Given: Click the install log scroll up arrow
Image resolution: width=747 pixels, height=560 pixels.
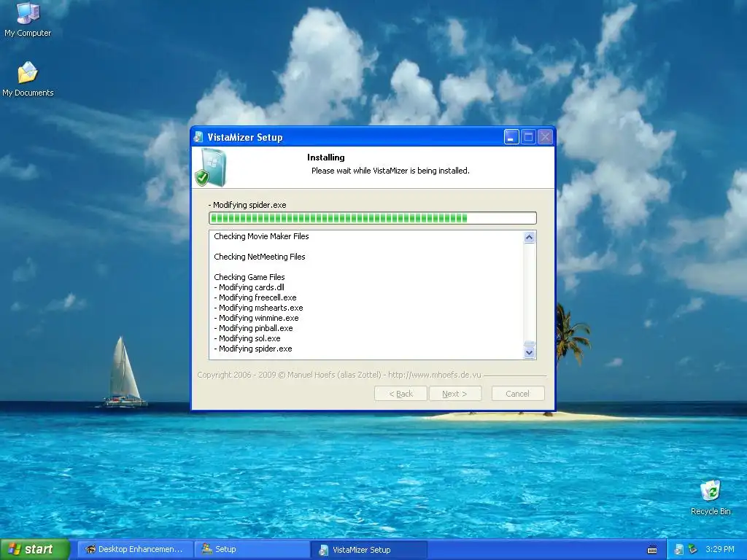Looking at the screenshot, I should coord(530,237).
